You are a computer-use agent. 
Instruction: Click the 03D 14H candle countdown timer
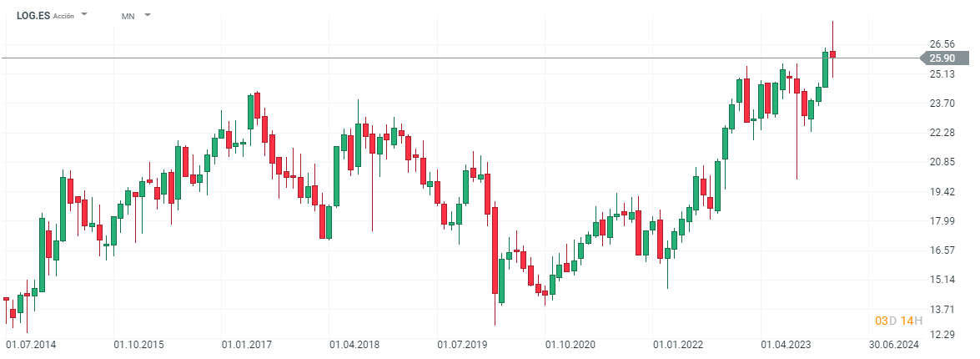click(896, 321)
